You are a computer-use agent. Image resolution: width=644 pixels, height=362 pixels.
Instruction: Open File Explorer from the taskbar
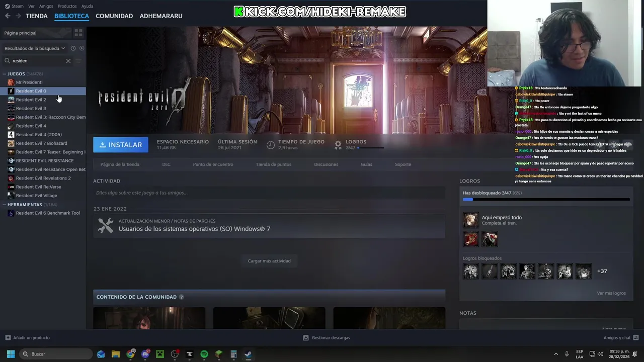[x=116, y=354]
